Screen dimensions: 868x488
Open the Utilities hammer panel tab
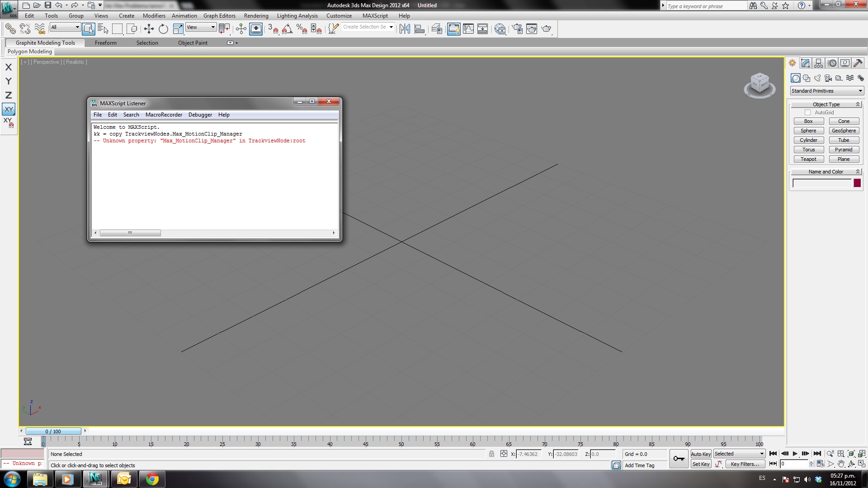pyautogui.click(x=858, y=63)
